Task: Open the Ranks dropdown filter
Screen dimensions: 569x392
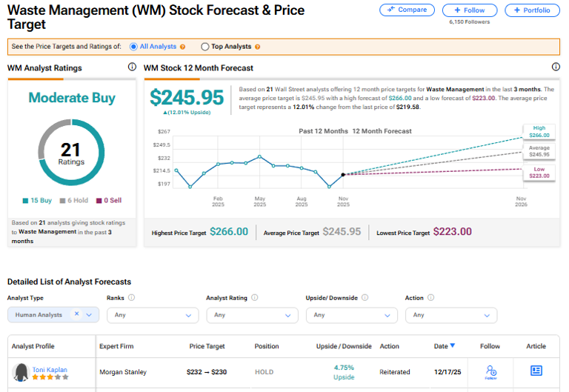Action: pyautogui.click(x=152, y=315)
